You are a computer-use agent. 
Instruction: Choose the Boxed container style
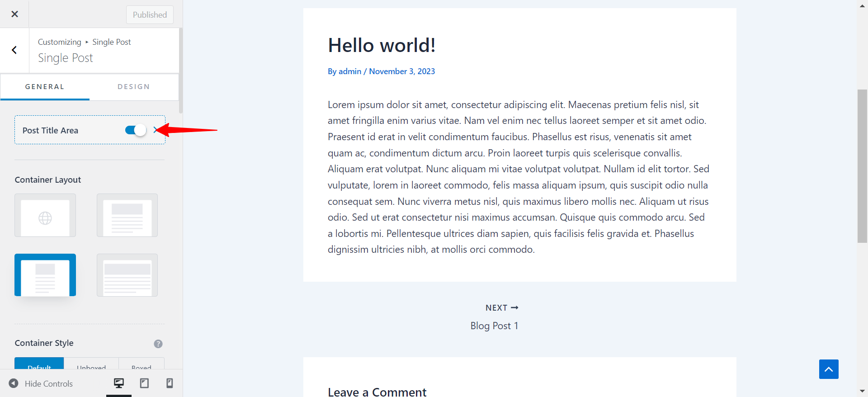(142, 364)
